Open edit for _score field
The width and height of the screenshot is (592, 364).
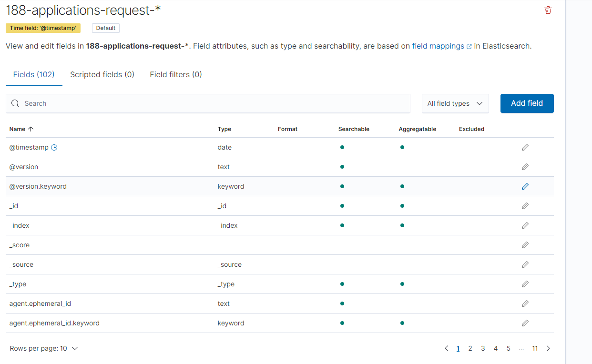[525, 245]
